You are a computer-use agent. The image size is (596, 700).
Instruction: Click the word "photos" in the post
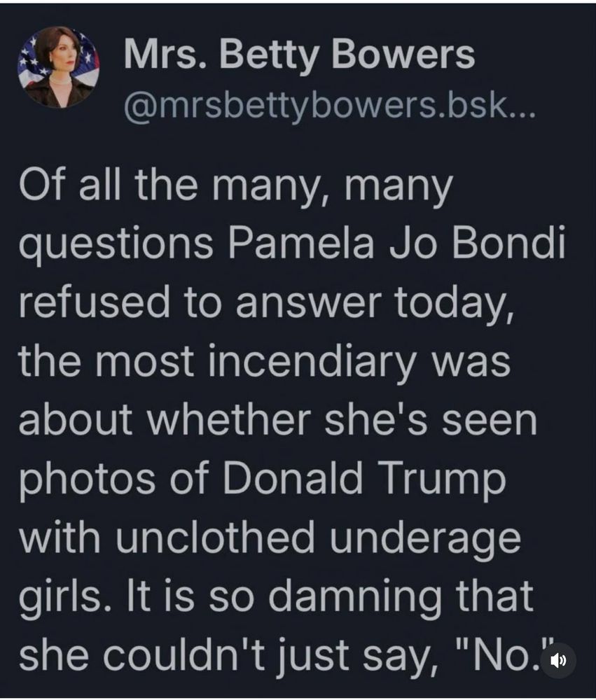[87, 480]
